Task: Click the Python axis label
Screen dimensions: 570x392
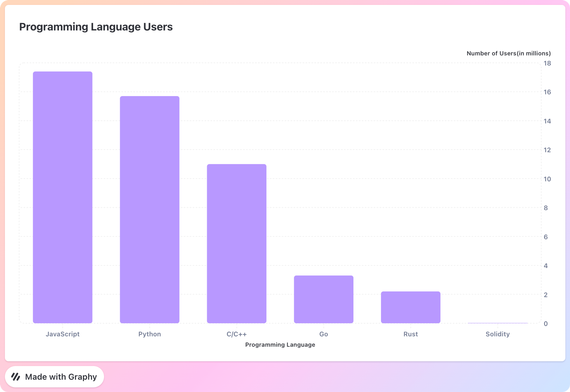Action: tap(150, 334)
